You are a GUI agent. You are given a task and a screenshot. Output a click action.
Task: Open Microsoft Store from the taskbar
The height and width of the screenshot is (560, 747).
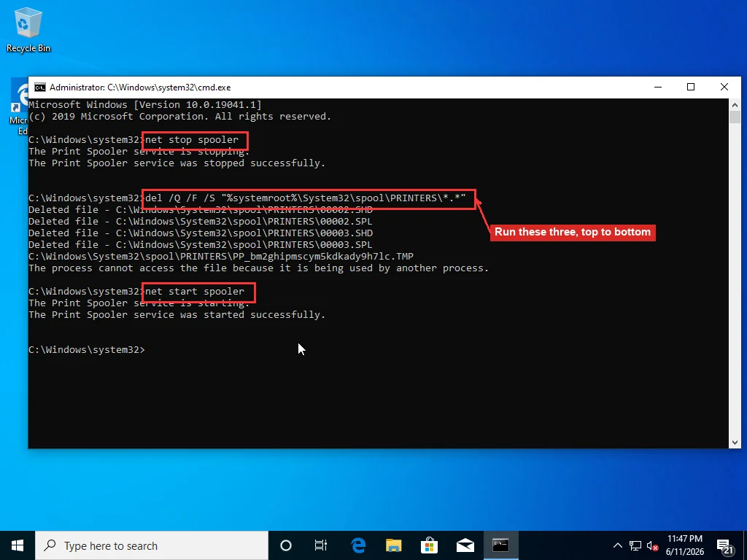(429, 545)
